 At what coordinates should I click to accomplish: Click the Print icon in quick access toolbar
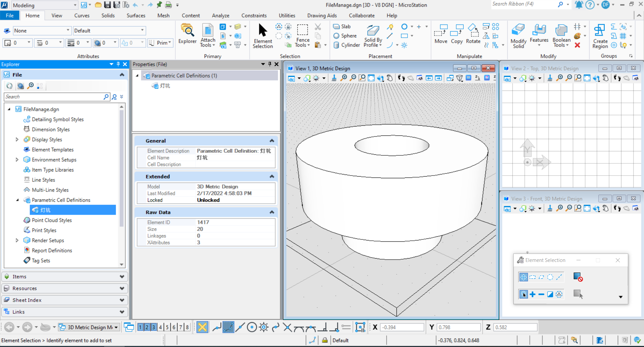168,5
